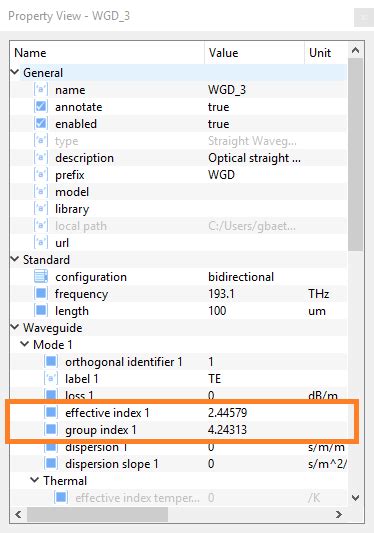374x533 pixels.
Task: Click the string icon beside prefix
Action: point(41,174)
